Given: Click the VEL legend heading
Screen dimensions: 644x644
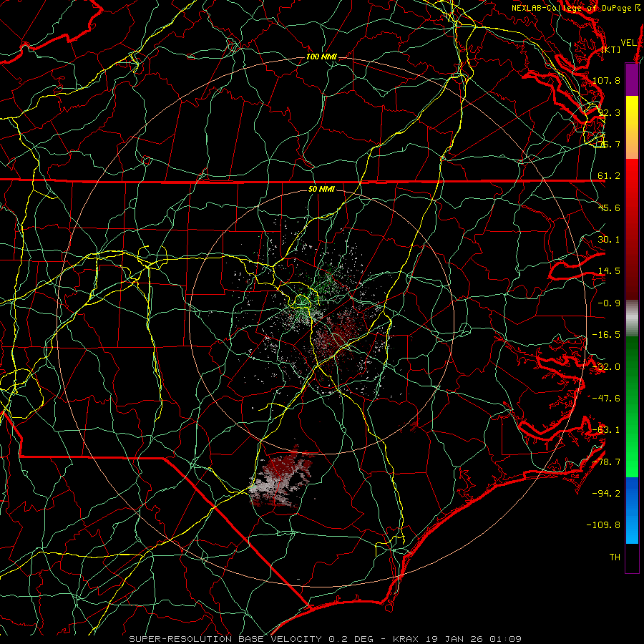Looking at the screenshot, I should click(628, 43).
